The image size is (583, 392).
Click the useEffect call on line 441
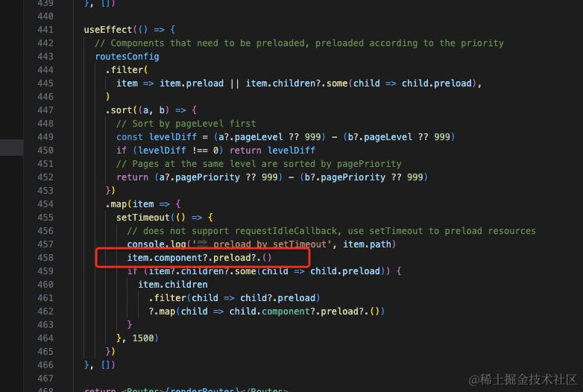coord(108,30)
